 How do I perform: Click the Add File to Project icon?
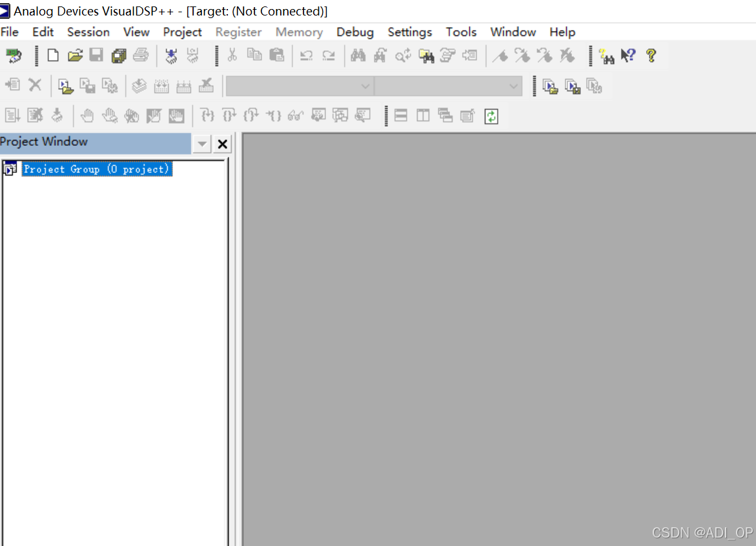(13, 85)
